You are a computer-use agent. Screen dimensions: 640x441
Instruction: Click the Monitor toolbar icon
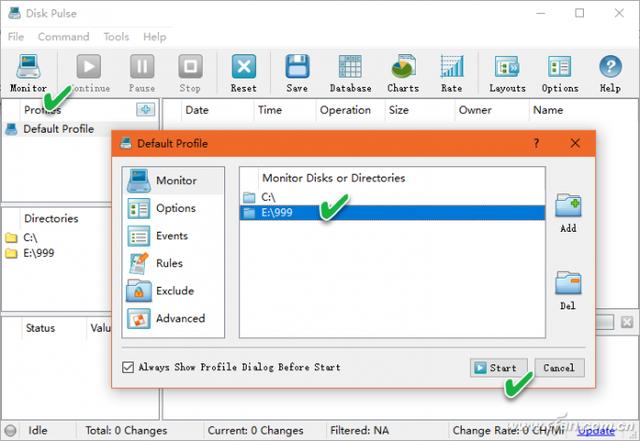(x=28, y=67)
